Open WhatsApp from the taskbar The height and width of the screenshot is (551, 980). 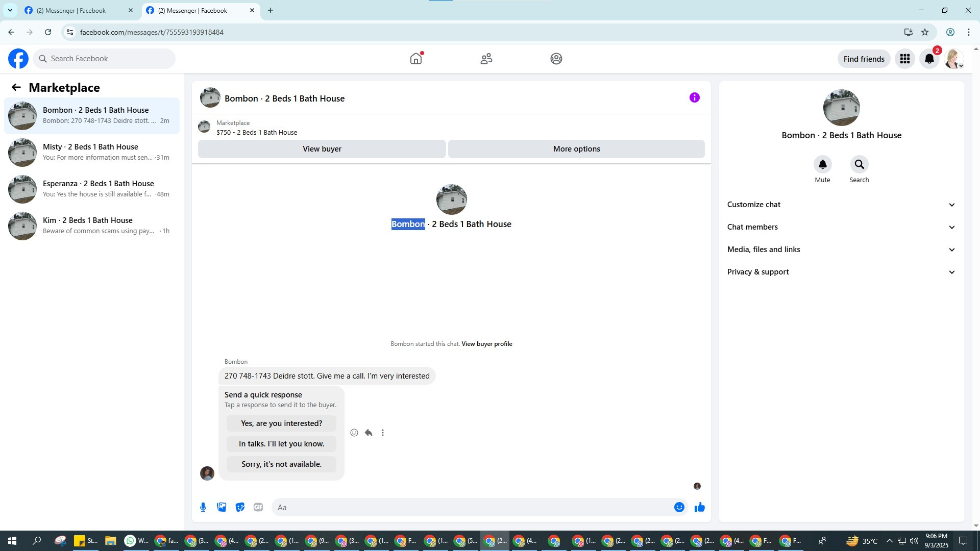coord(137,541)
